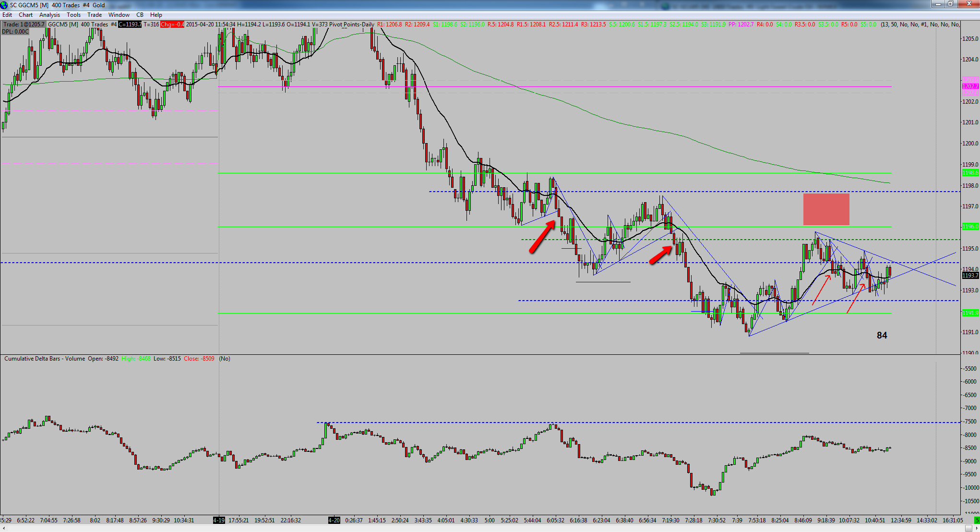Click the green 1191.9 price scale label

pos(970,313)
